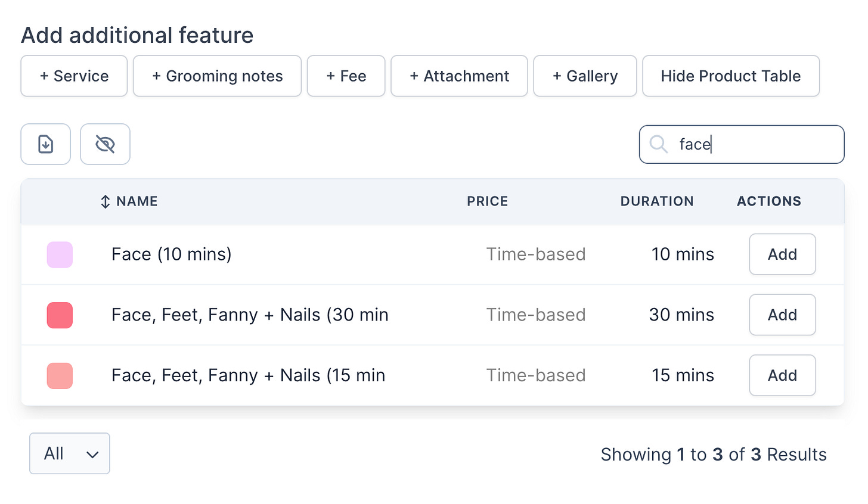
Task: Click the Duration column header
Action: click(x=657, y=201)
